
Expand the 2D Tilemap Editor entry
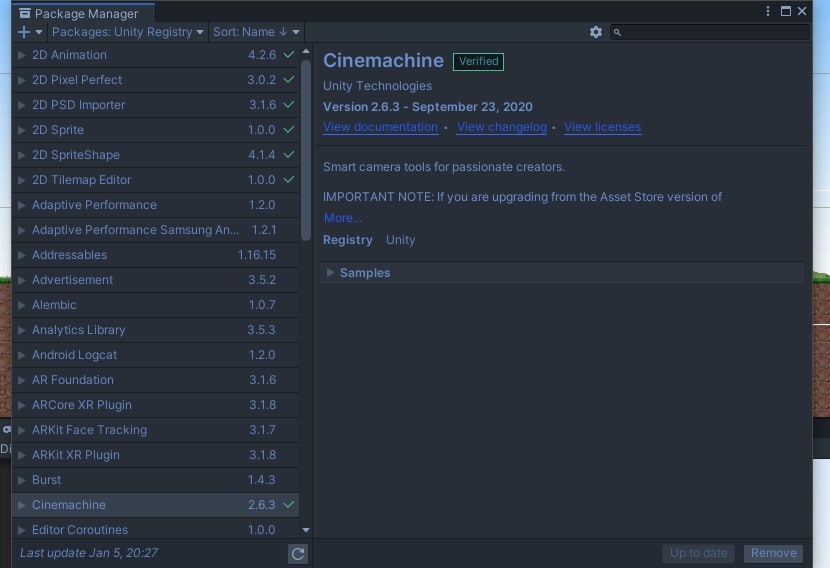tap(22, 180)
